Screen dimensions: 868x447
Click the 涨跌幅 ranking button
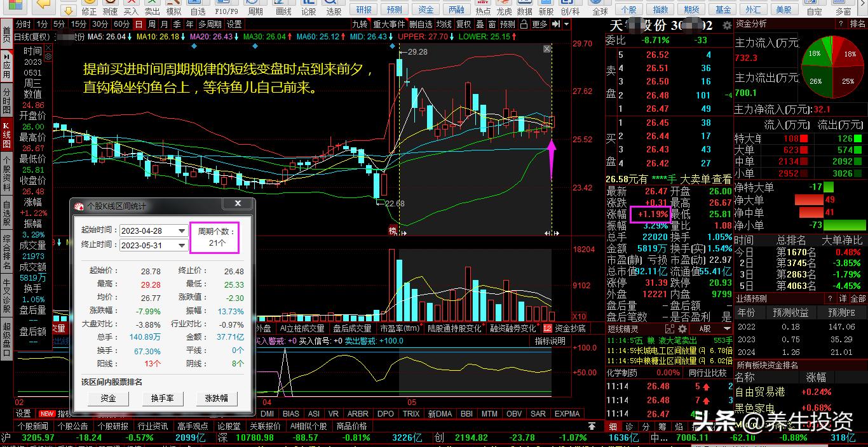pos(216,398)
